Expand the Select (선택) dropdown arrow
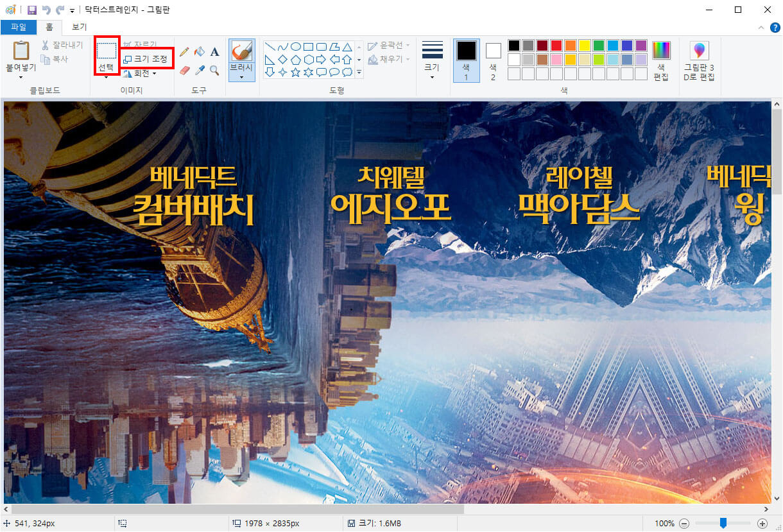Screen dimensions: 783x532 pos(107,78)
